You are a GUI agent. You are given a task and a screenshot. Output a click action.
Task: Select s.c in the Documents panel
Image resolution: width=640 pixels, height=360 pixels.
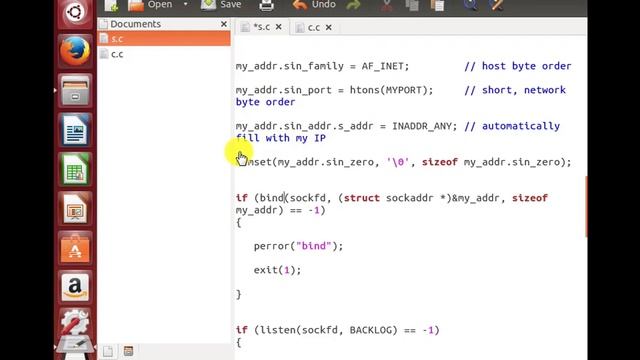pyautogui.click(x=164, y=39)
